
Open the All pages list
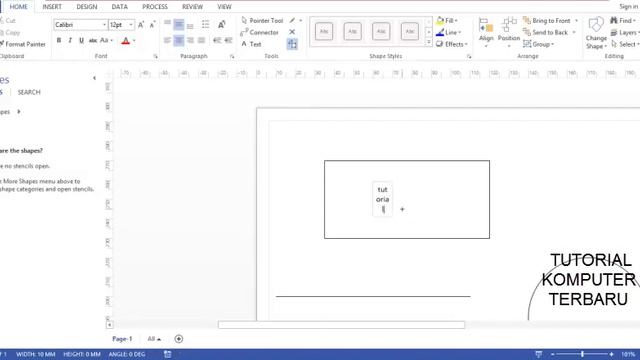coord(154,339)
